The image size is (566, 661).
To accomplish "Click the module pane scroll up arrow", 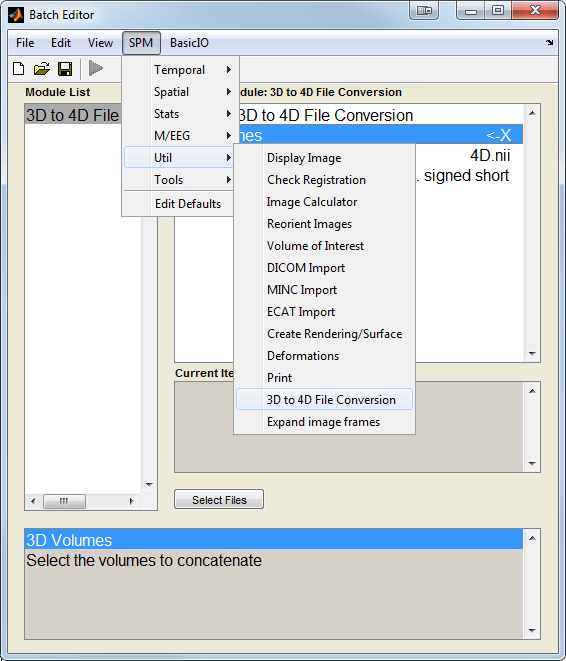I will tap(532, 113).
